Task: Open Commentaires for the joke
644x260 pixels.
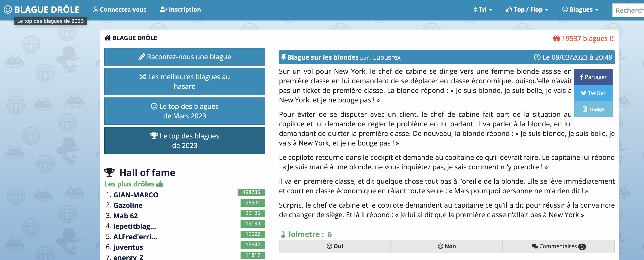Action: point(558,246)
